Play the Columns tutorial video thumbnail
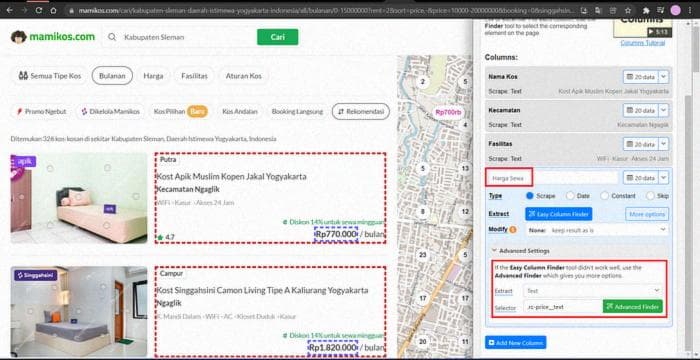The width and height of the screenshot is (700, 360). click(642, 27)
